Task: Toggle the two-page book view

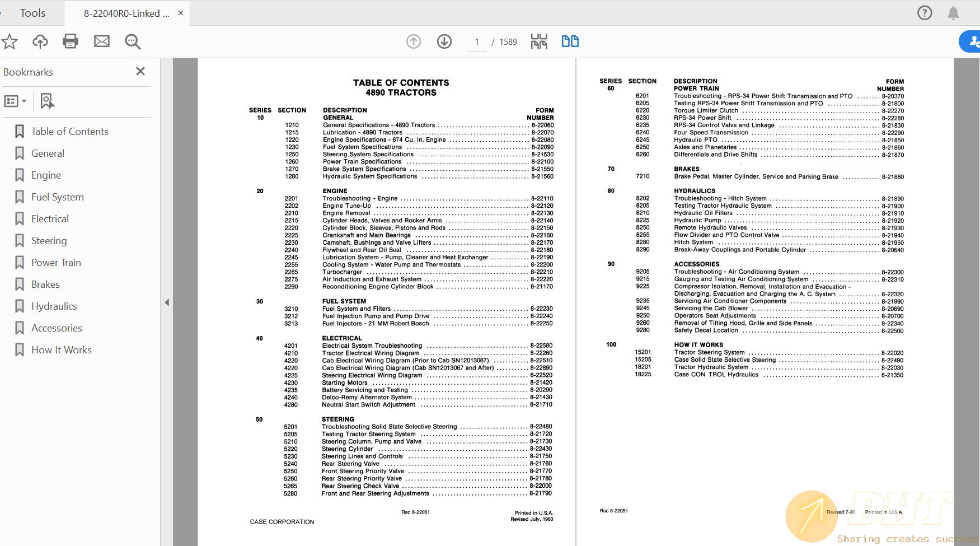Action: click(x=570, y=41)
